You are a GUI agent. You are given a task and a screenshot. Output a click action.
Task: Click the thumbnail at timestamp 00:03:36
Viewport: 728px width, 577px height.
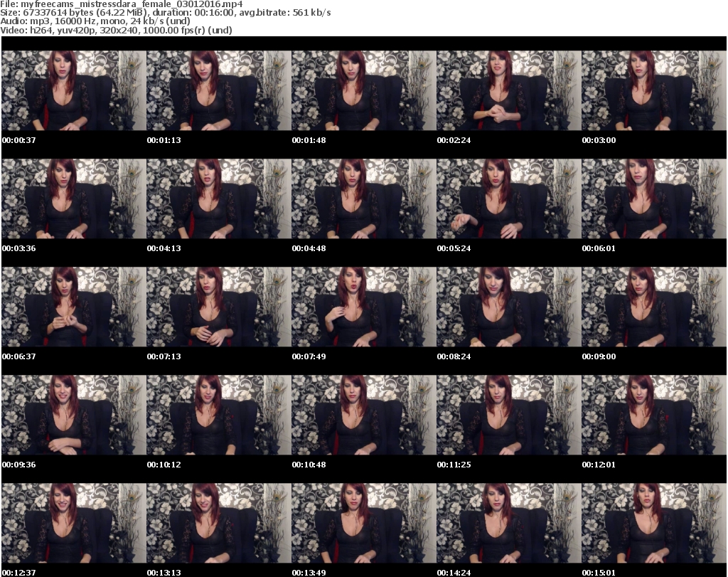point(74,198)
